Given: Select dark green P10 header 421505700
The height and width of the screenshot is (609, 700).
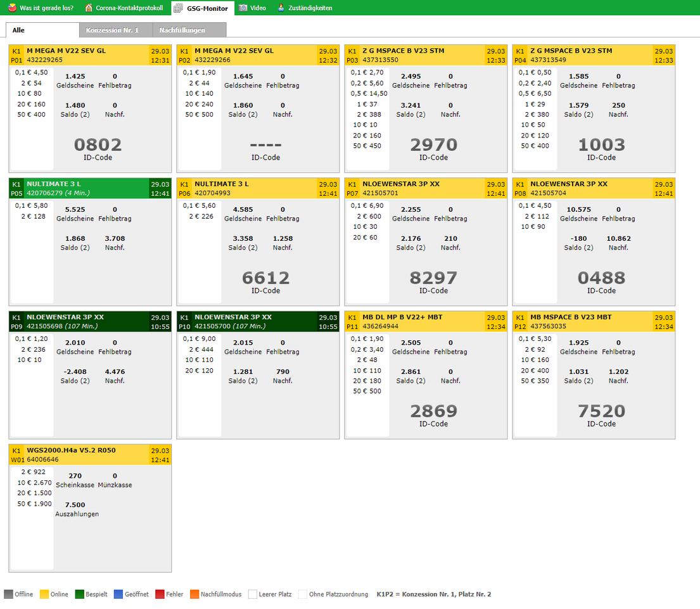Looking at the screenshot, I should tap(258, 321).
